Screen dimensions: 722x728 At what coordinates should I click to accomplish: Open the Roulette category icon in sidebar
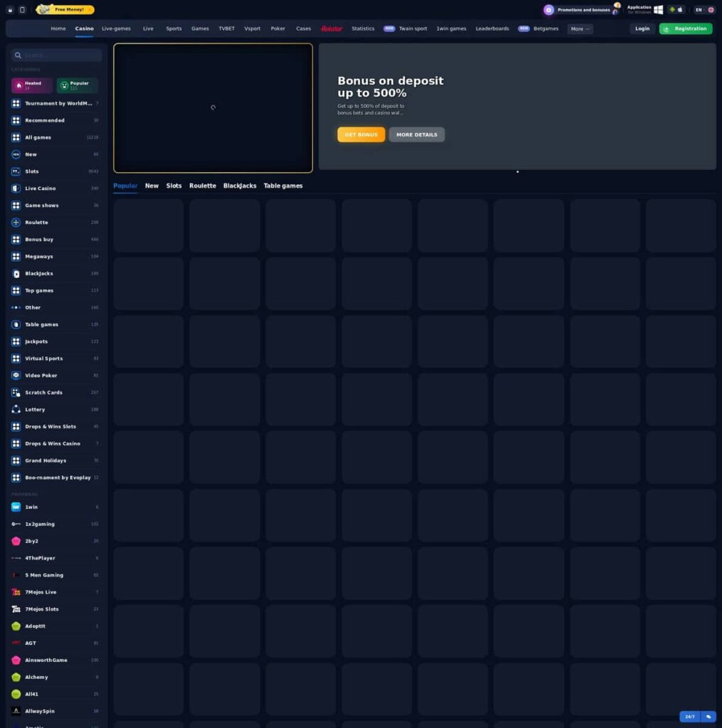click(16, 223)
